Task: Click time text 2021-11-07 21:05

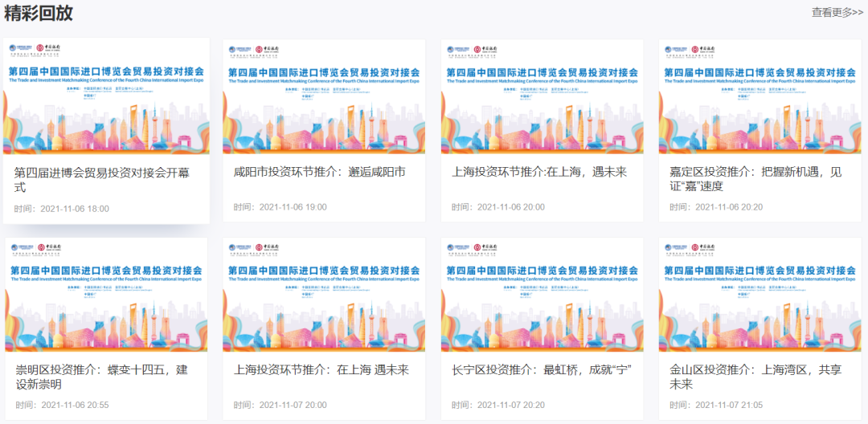Action: click(x=728, y=406)
